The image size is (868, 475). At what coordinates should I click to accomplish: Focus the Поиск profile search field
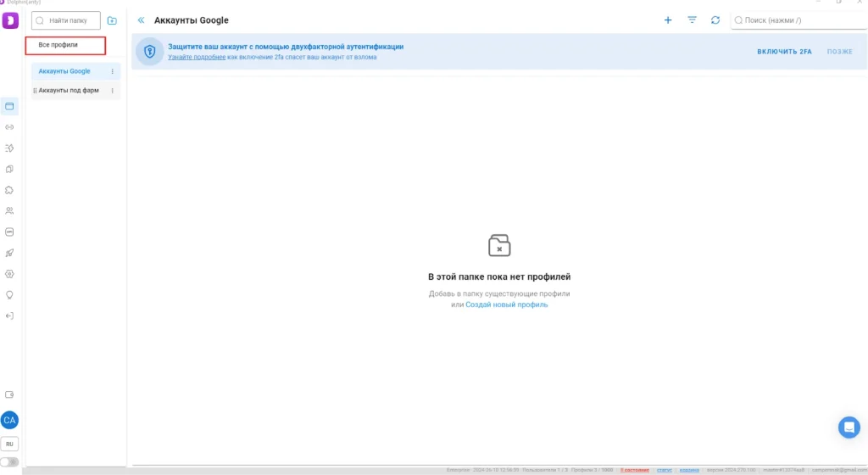pos(798,20)
